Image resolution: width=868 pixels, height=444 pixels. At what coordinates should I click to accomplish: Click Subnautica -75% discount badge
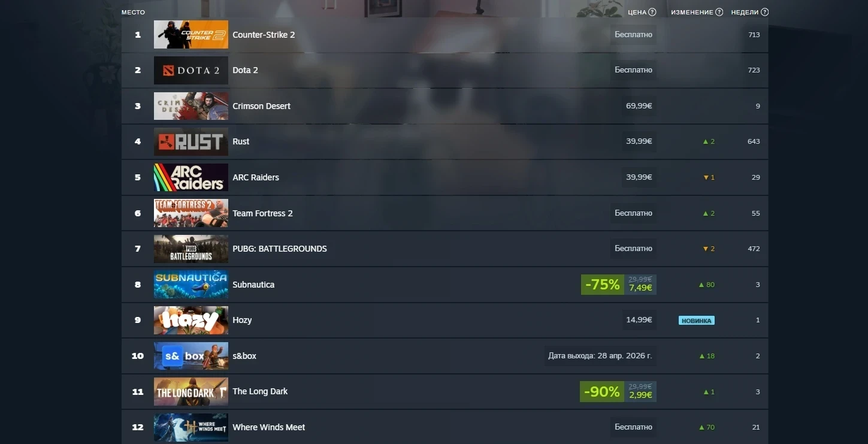[603, 285]
